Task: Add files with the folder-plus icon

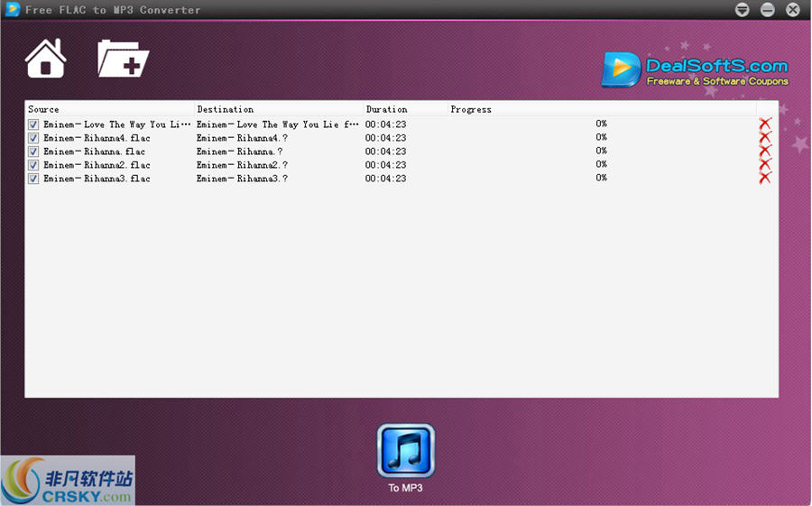Action: point(124,59)
